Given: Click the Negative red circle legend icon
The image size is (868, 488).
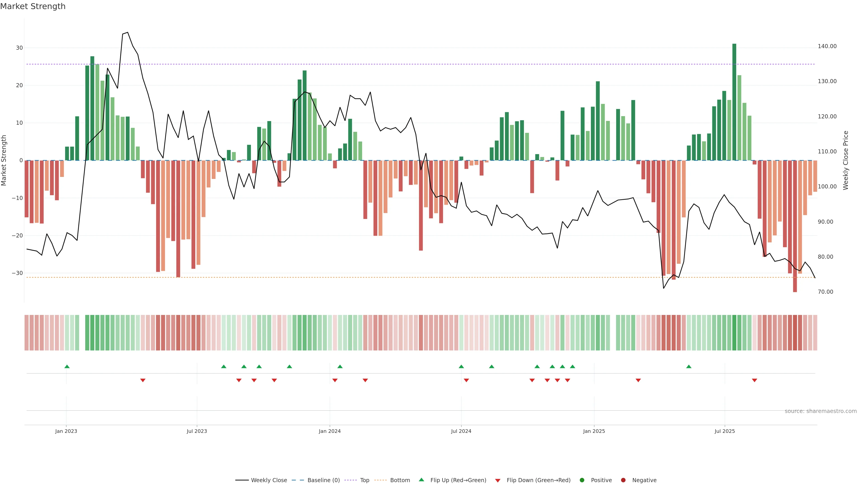Looking at the screenshot, I should click(623, 480).
